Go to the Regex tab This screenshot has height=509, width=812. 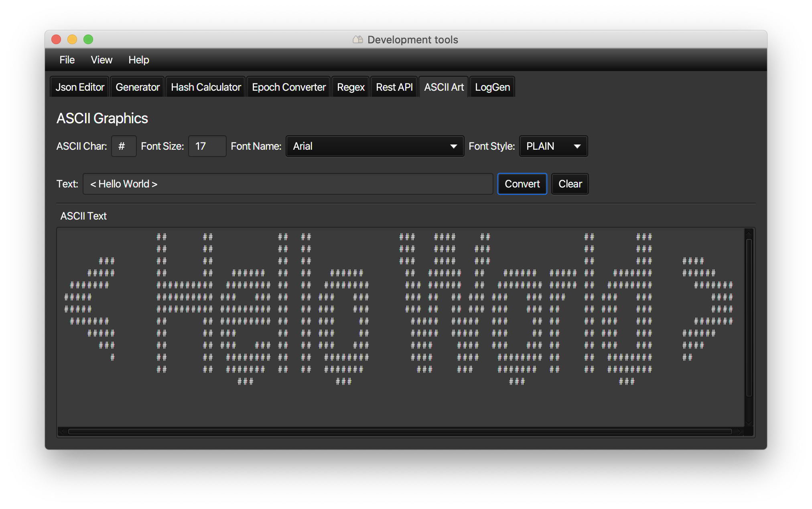coord(351,87)
